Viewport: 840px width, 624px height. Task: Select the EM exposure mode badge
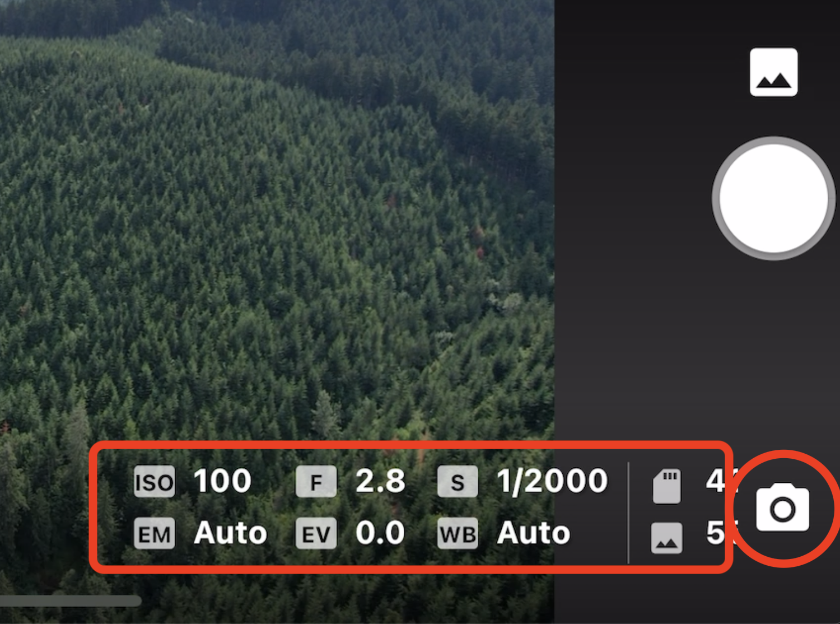(x=155, y=533)
